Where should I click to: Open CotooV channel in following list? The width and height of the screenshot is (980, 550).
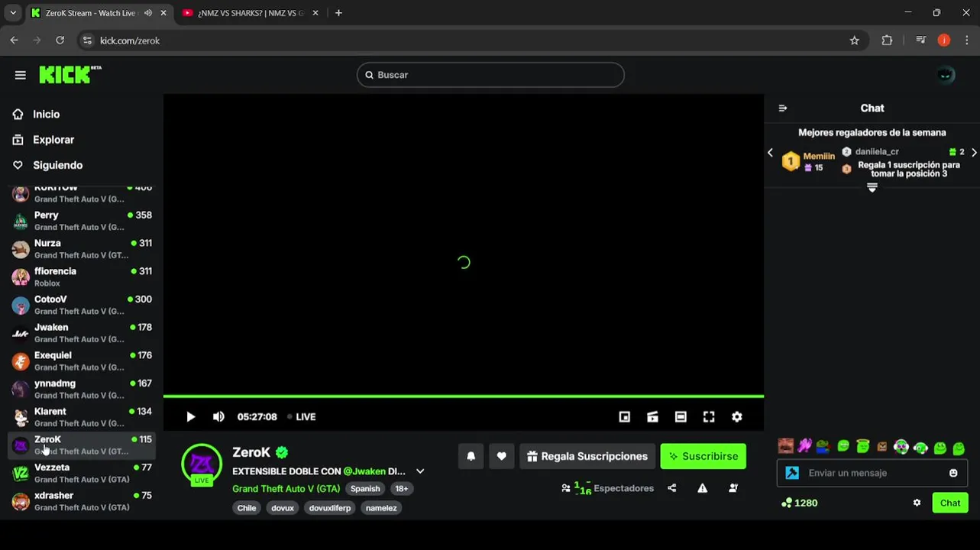click(x=82, y=305)
